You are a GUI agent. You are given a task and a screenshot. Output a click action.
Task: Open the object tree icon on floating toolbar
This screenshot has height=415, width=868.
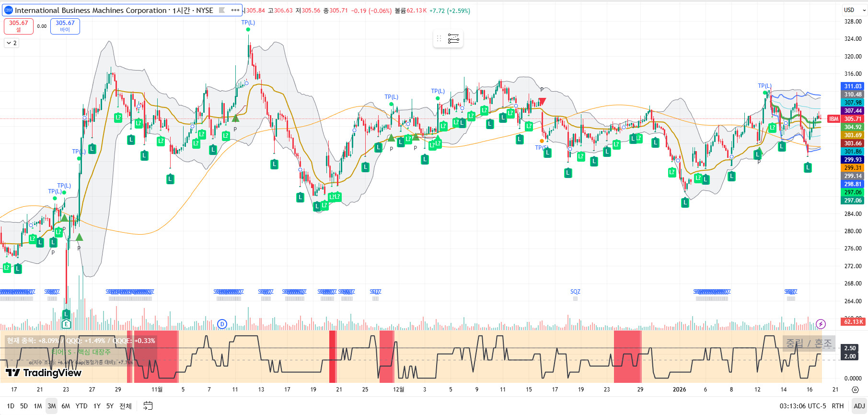tap(453, 38)
